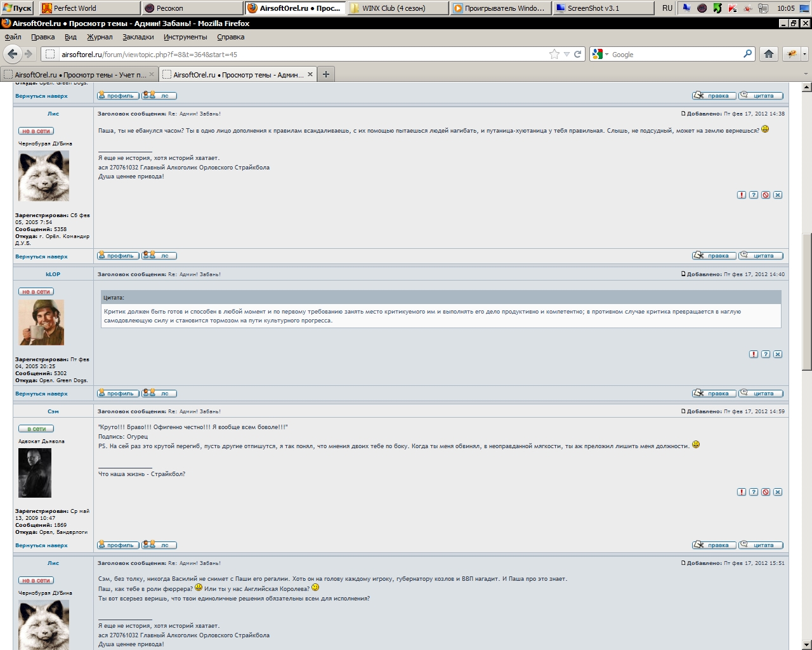Bookmark this page with the star icon

[x=554, y=54]
